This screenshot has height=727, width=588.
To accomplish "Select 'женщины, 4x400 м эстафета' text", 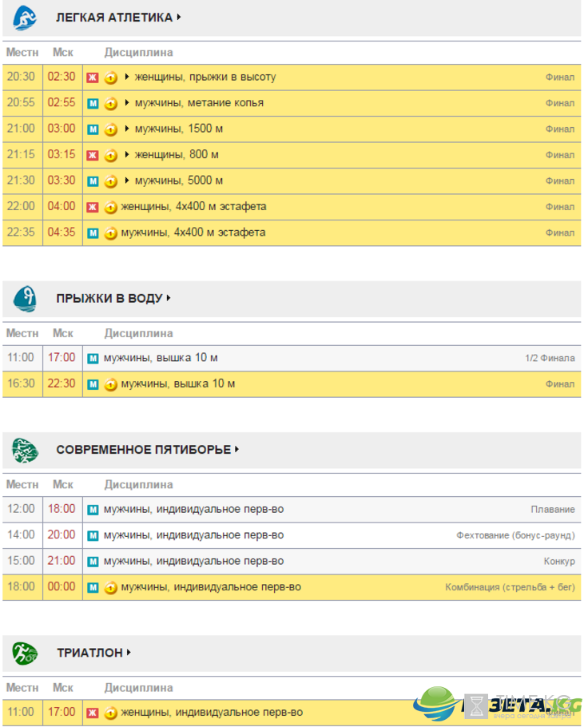I will point(193,207).
